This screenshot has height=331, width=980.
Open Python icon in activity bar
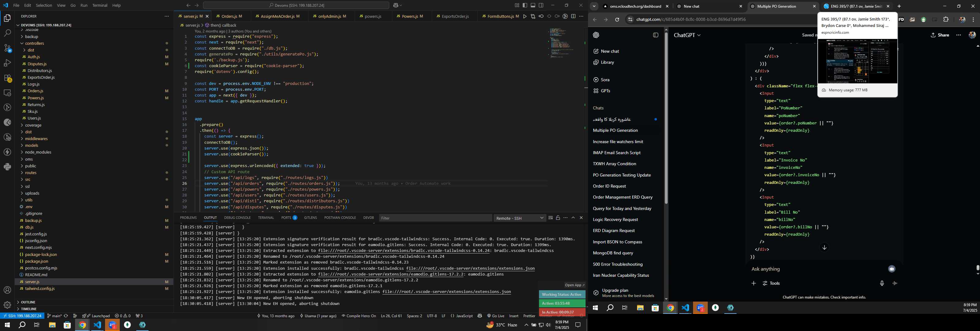point(7,167)
